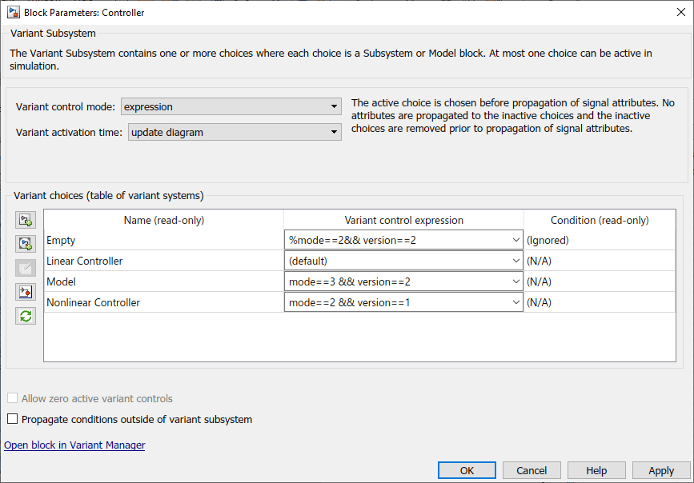The height and width of the screenshot is (483, 694).
Task: Click the add Model variant choice icon
Action: (x=26, y=244)
